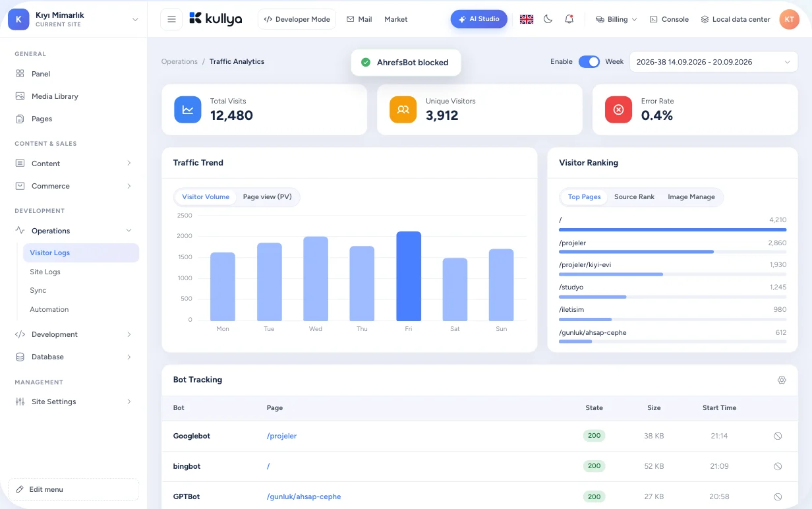This screenshot has height=509, width=812.
Task: Open the KT user avatar
Action: click(x=789, y=19)
